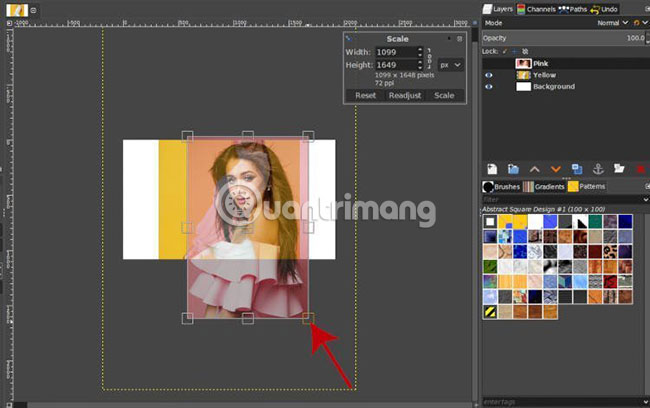Screen dimensions: 650x408
Task: Click the Width spinner arrows in Scale dialog
Action: pos(417,52)
